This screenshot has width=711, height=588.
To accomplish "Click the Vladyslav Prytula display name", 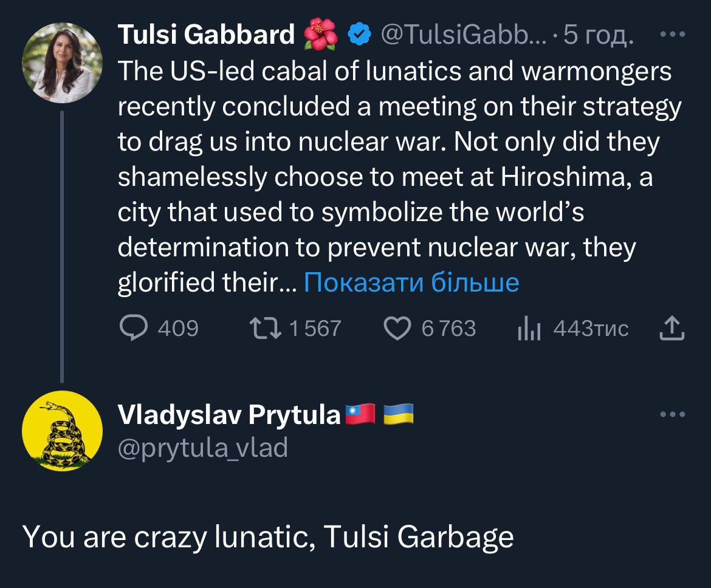I will point(228,415).
